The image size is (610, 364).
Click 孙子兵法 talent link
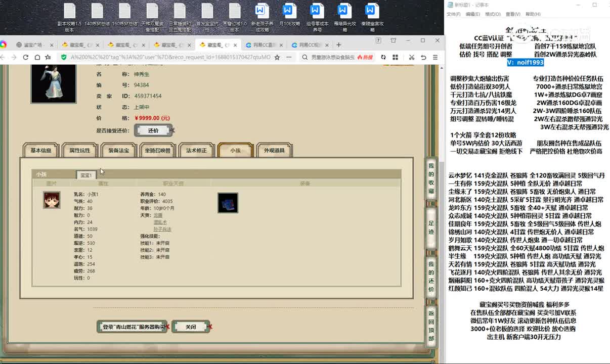coord(162,229)
